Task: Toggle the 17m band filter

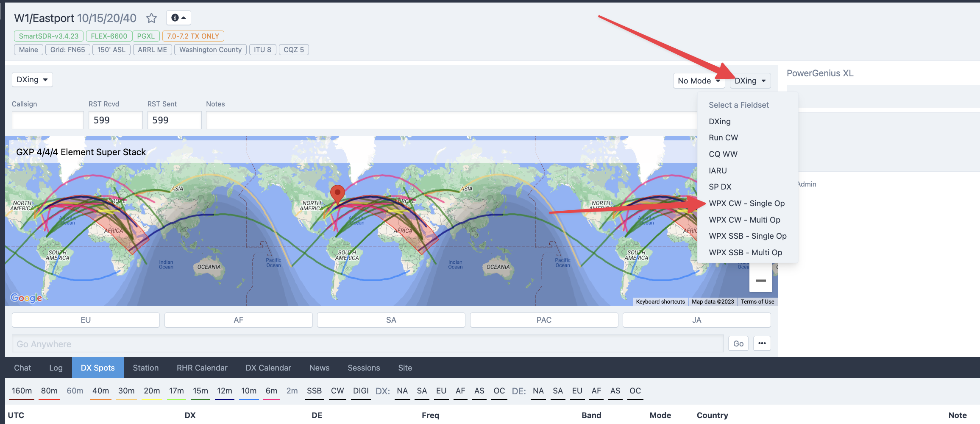Action: tap(176, 391)
